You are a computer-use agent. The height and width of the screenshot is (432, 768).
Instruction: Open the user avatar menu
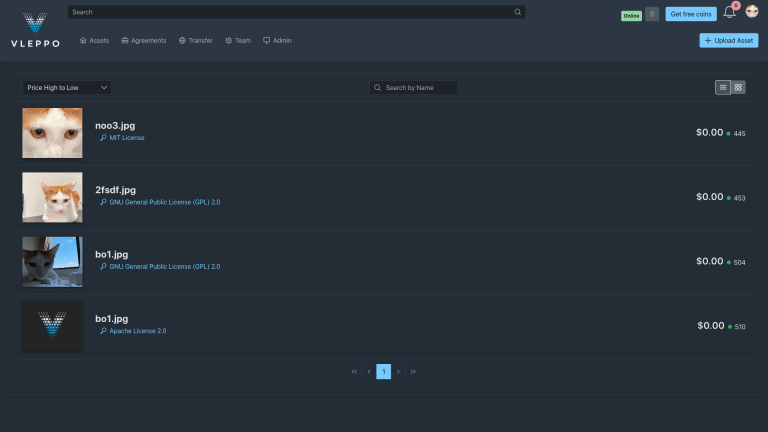pos(751,13)
